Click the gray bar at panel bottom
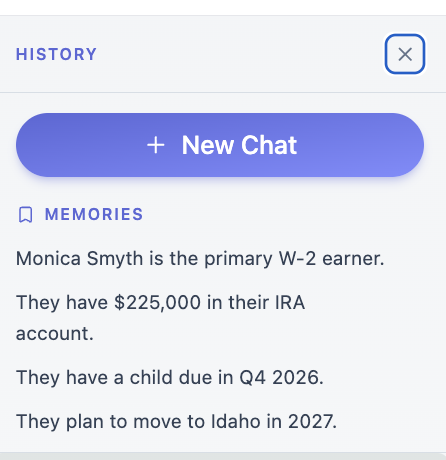The image size is (446, 460). click(223, 456)
